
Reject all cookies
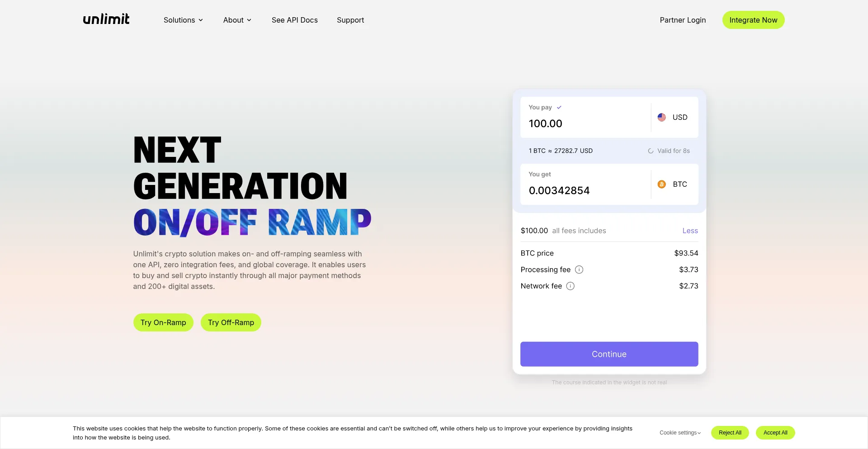tap(730, 433)
